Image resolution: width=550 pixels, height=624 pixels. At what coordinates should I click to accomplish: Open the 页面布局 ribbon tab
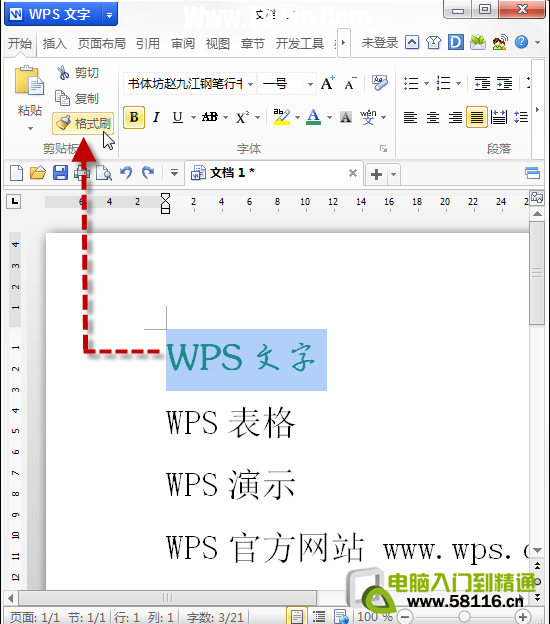(x=101, y=43)
